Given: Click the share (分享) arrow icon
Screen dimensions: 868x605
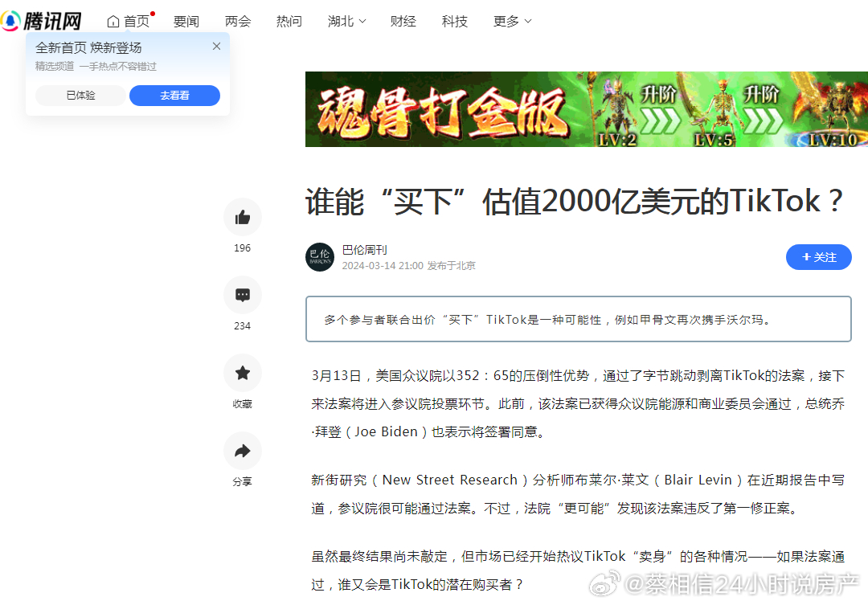Looking at the screenshot, I should pos(243,451).
